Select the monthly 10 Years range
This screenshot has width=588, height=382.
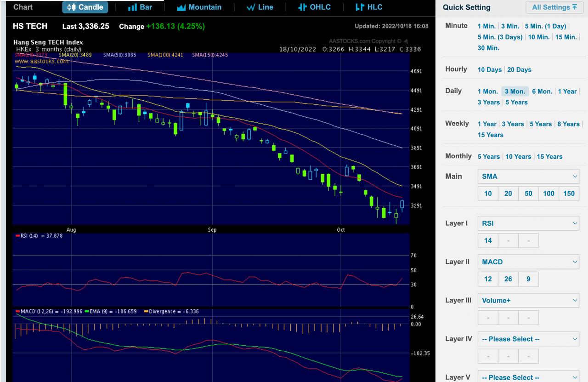click(518, 156)
